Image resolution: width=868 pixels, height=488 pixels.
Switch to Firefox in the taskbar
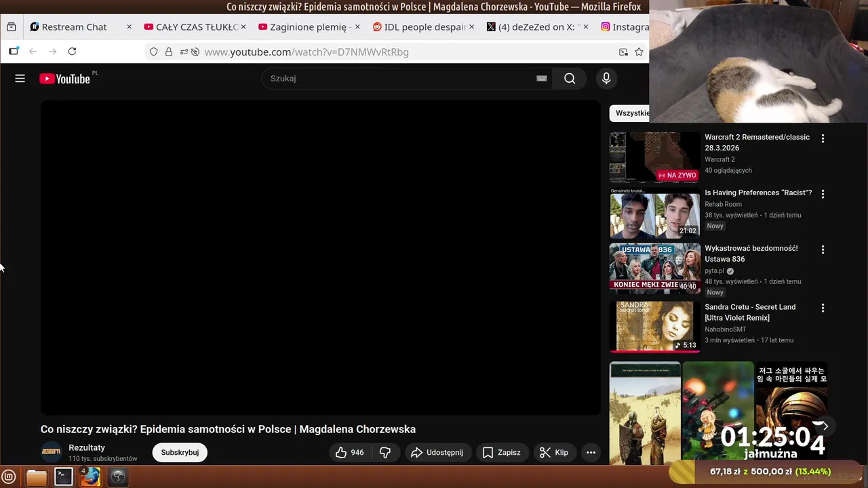point(91,477)
